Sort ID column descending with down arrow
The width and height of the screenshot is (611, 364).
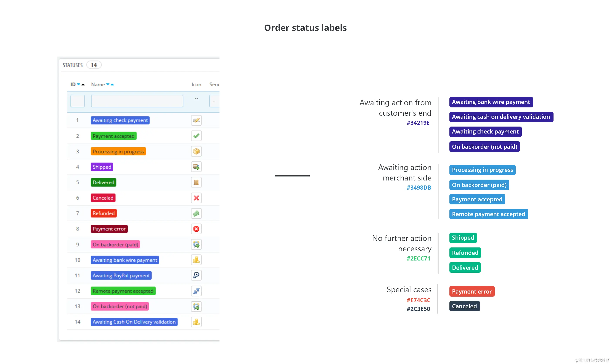pyautogui.click(x=79, y=84)
